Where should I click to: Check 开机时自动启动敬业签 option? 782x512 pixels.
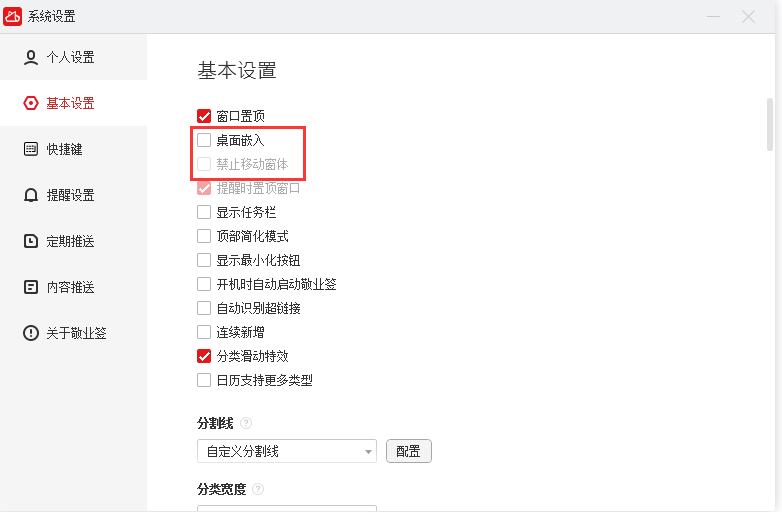point(205,284)
